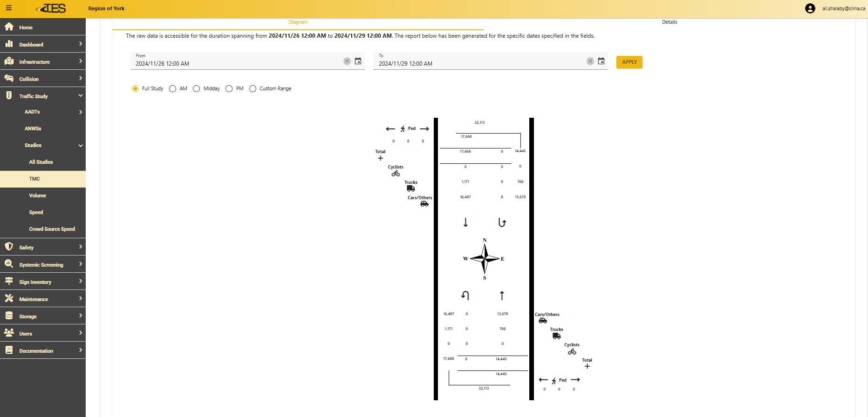The image size is (868, 417).
Task: Expand the Dashboard sidebar menu
Action: [43, 44]
